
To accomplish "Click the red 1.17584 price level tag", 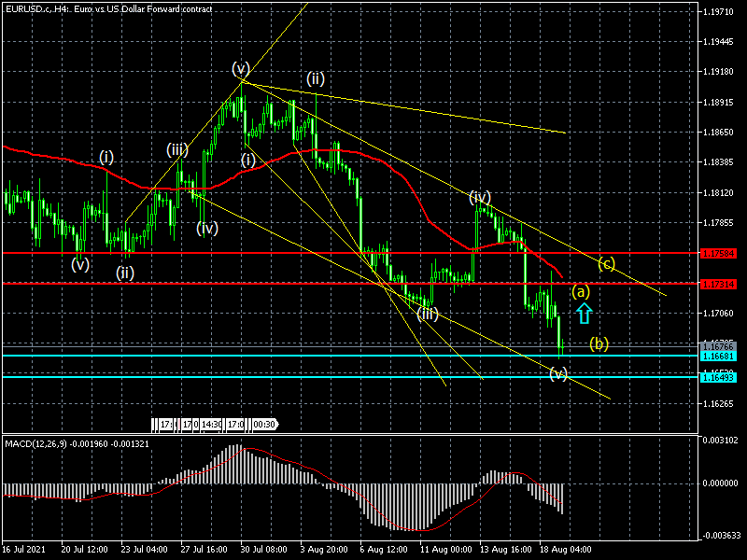I will tap(718, 253).
